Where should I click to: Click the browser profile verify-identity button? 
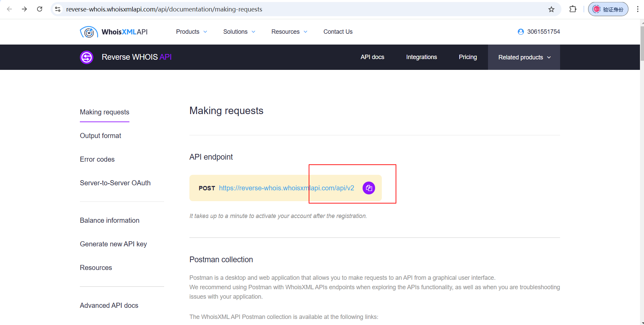608,9
